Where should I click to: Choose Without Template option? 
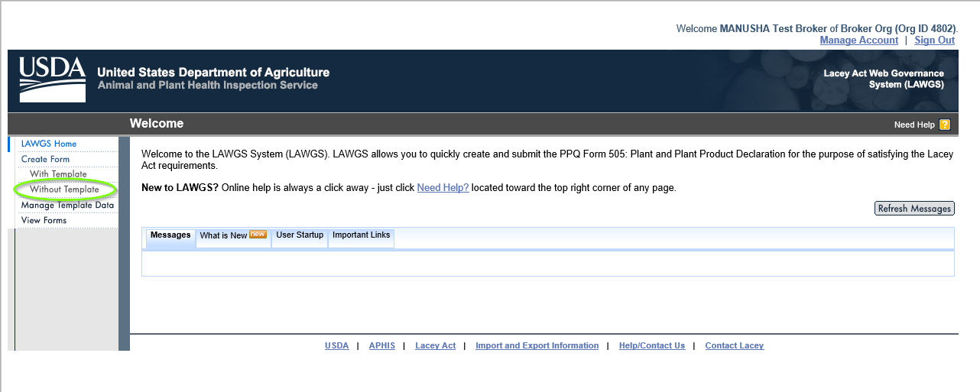coord(64,190)
